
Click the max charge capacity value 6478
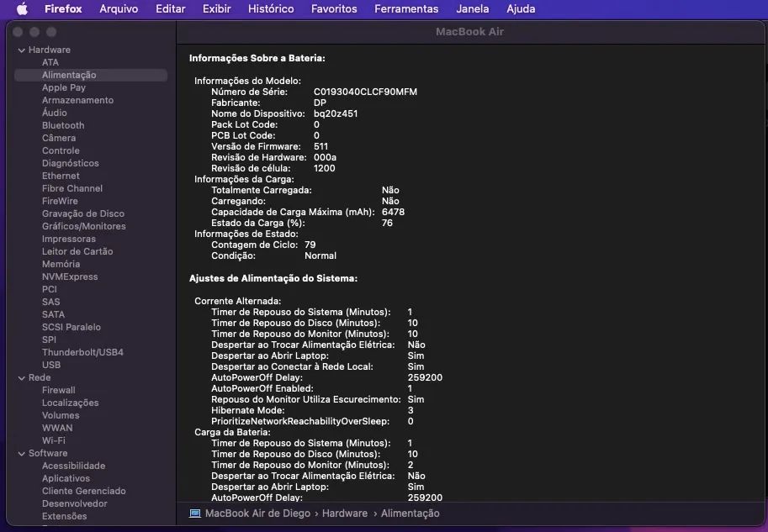(x=394, y=212)
